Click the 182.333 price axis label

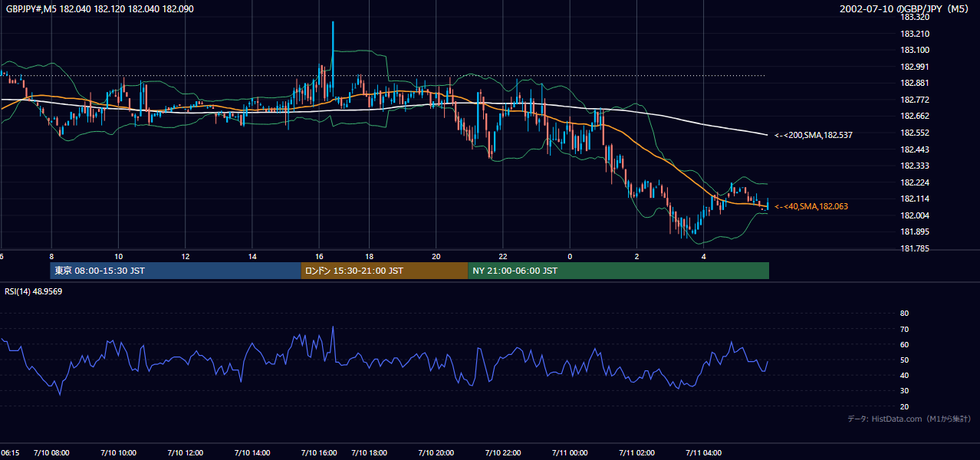[914, 166]
